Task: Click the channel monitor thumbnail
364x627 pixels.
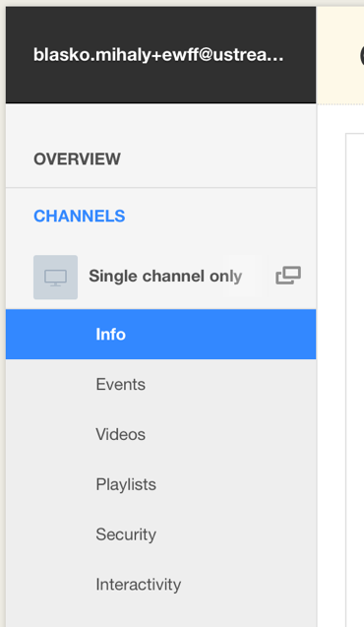Action: click(x=55, y=278)
